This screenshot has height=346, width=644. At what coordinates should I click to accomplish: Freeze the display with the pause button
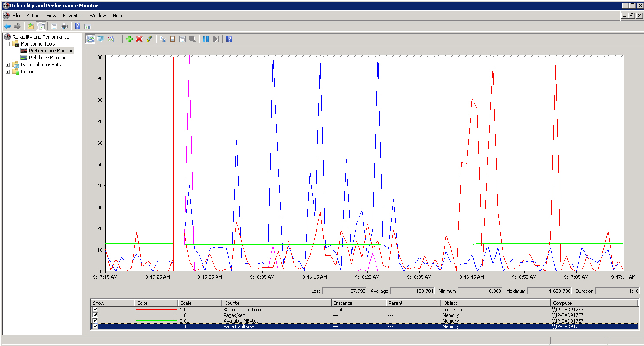coord(206,39)
